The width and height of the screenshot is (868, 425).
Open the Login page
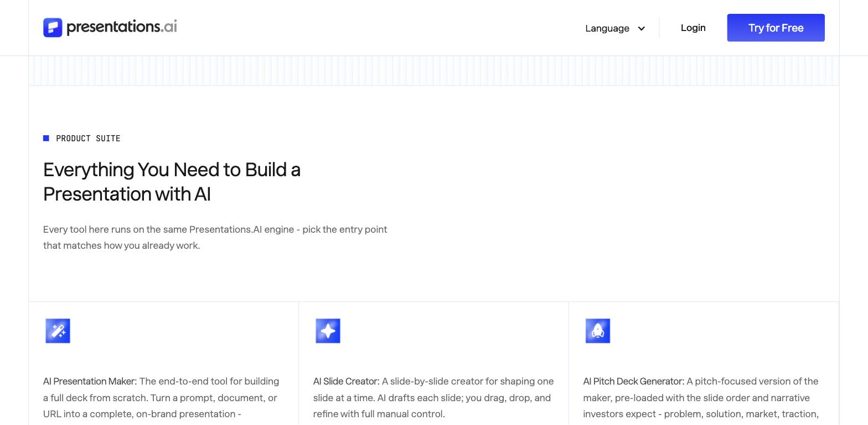point(693,28)
